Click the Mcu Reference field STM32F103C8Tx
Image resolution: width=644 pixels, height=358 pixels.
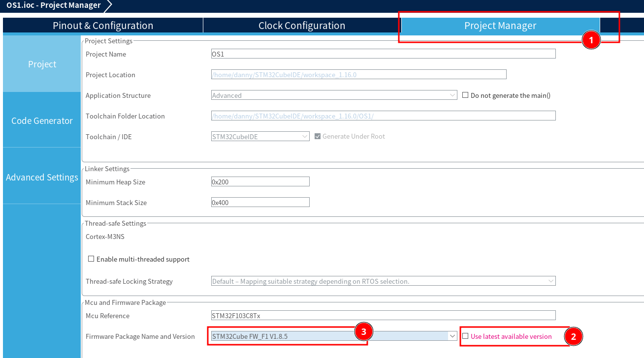coord(384,315)
